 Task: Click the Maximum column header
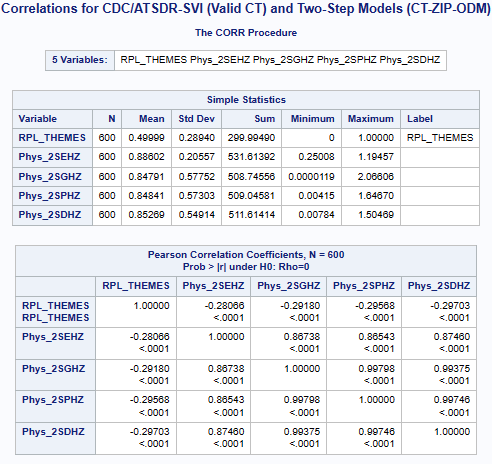pos(371,119)
